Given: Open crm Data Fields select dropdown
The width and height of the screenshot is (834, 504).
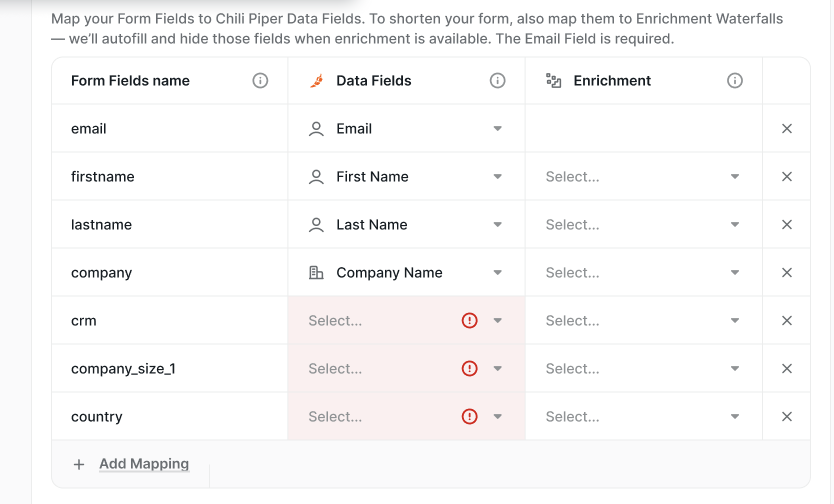Looking at the screenshot, I should click(406, 321).
